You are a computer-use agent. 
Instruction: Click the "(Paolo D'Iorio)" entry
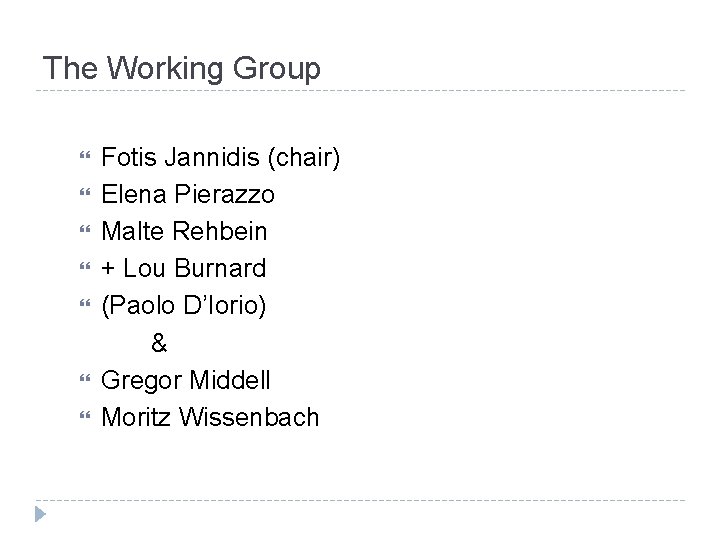(x=185, y=306)
